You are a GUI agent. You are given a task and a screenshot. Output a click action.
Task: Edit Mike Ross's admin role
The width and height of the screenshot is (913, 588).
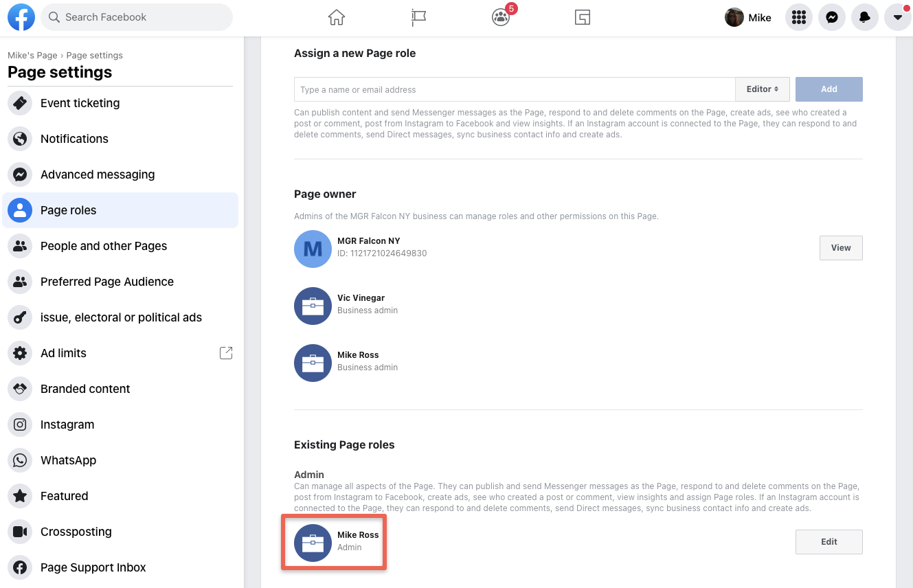coord(829,542)
